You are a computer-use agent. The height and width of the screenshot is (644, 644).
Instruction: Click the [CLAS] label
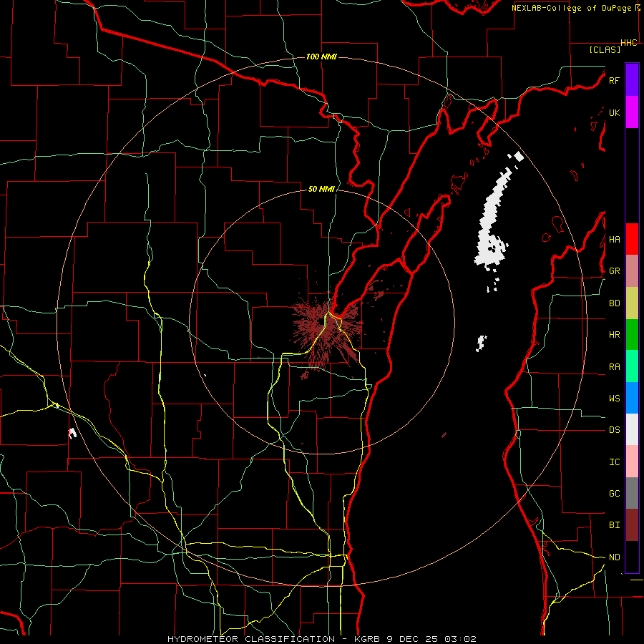[x=605, y=49]
